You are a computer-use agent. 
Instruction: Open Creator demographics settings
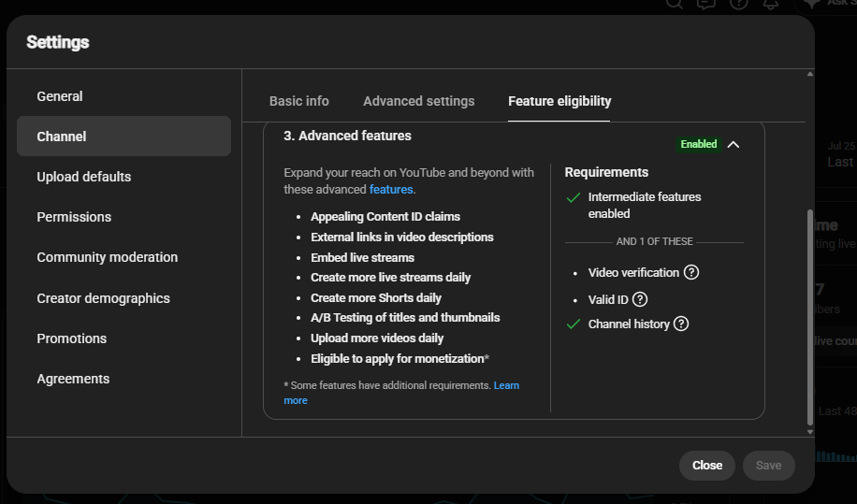click(124, 298)
